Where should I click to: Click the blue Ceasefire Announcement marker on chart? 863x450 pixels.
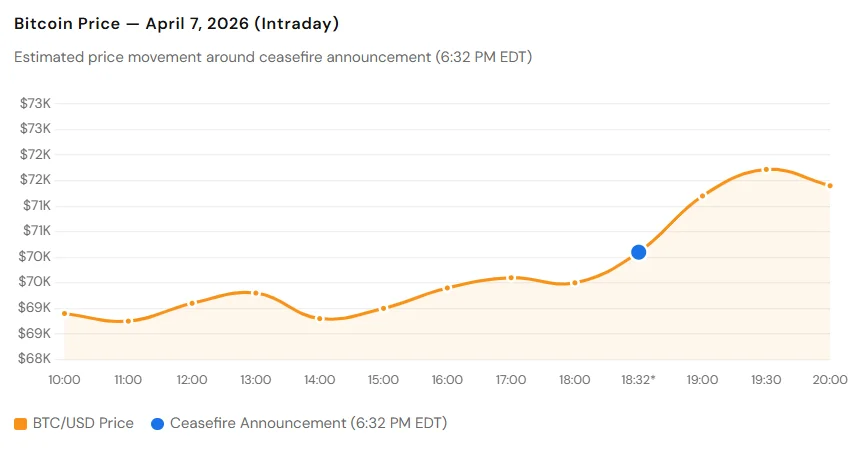[x=638, y=252]
